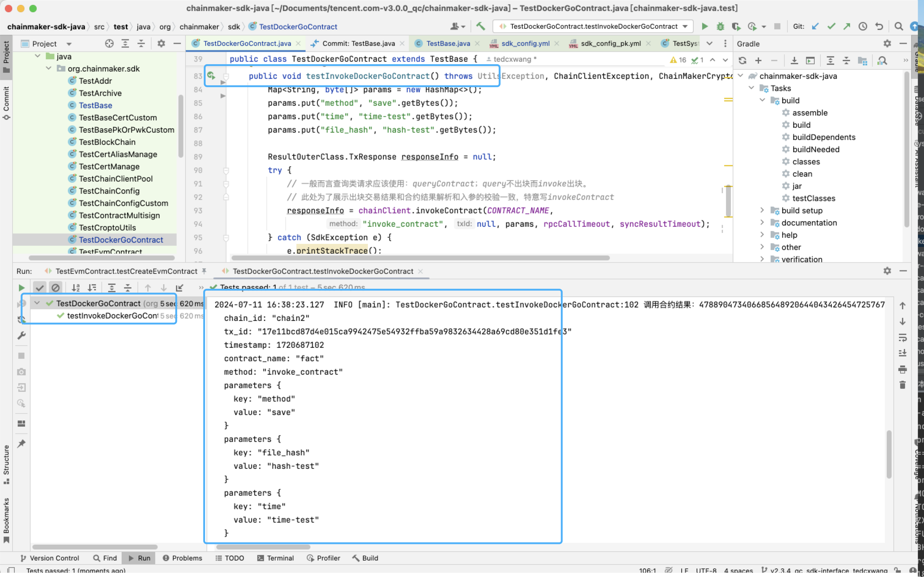Open the Terminal tool window tab
The height and width of the screenshot is (577, 924).
coord(275,558)
